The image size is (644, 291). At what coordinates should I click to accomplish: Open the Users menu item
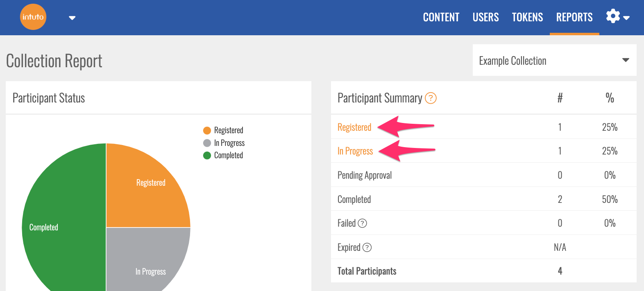pyautogui.click(x=485, y=17)
